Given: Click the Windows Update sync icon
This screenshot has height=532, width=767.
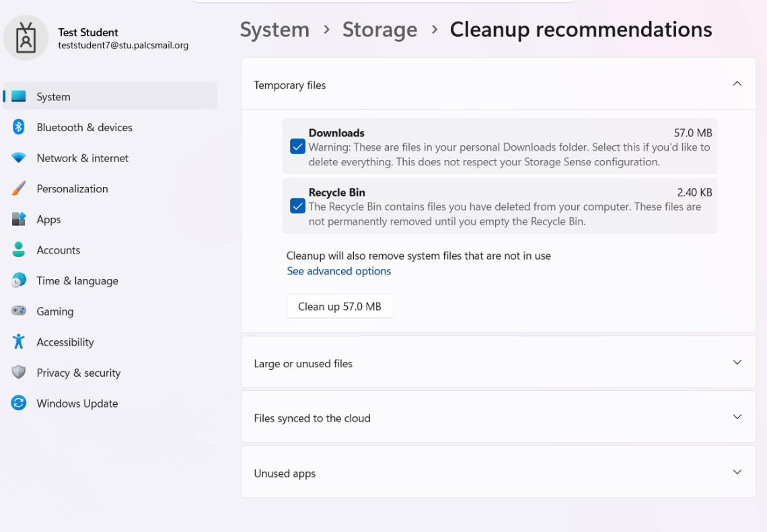Looking at the screenshot, I should tap(19, 404).
